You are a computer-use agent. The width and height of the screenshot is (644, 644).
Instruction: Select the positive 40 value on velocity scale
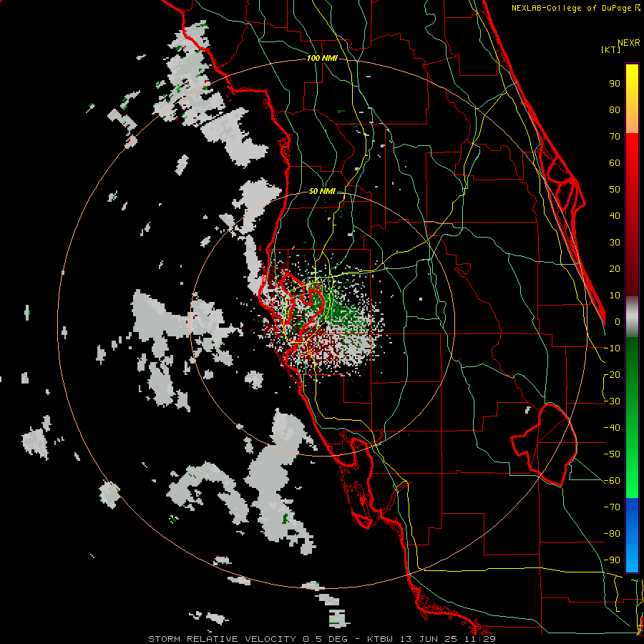[x=615, y=216]
